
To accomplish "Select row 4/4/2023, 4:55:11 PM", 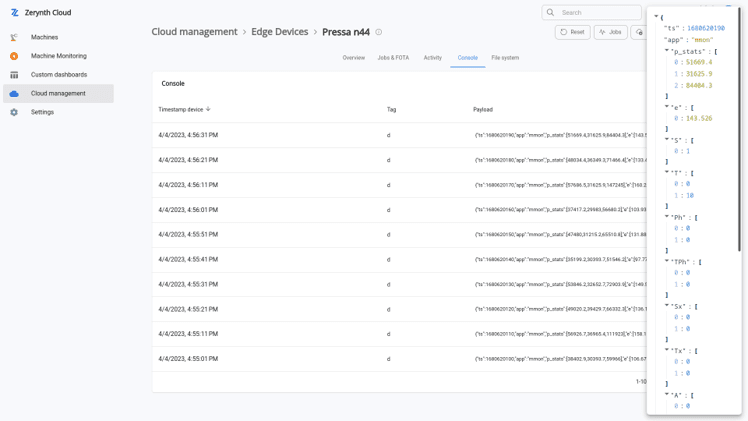I will 400,334.
